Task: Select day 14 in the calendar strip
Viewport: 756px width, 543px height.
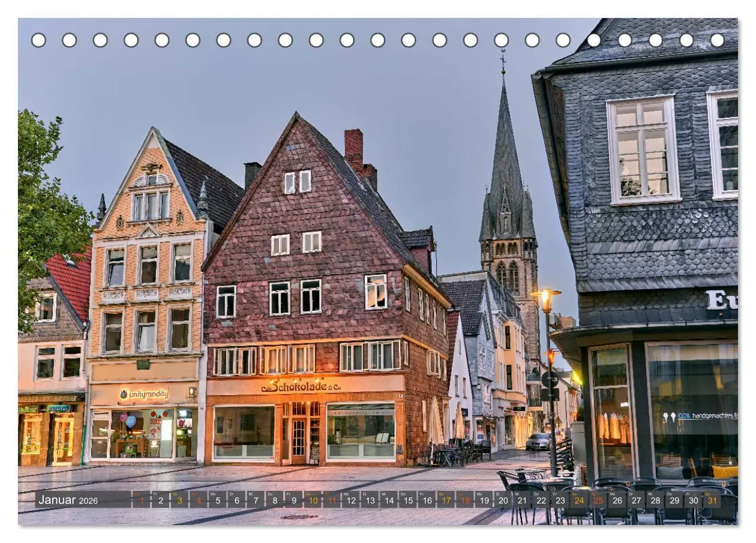Action: (x=389, y=500)
